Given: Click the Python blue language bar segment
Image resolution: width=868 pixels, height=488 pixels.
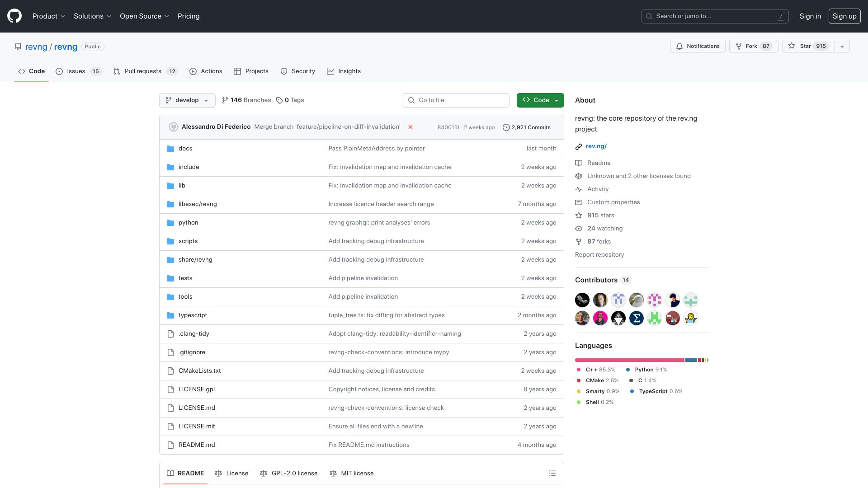Looking at the screenshot, I should coord(691,360).
